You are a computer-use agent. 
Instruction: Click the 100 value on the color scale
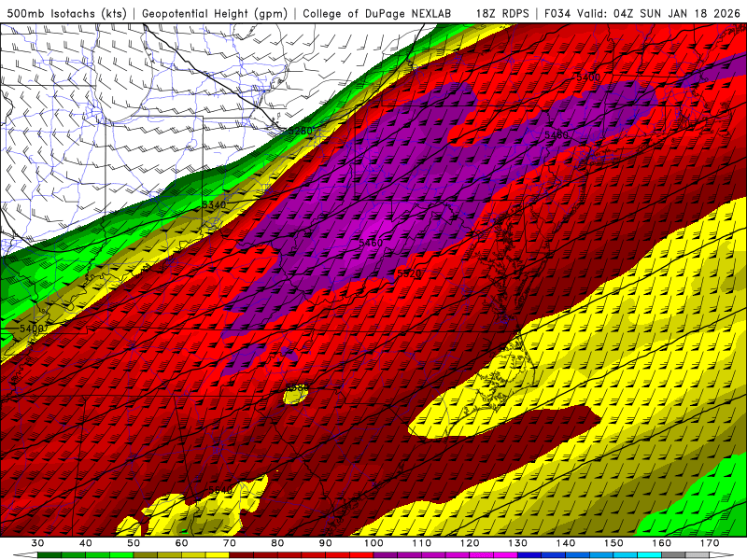[373, 543]
